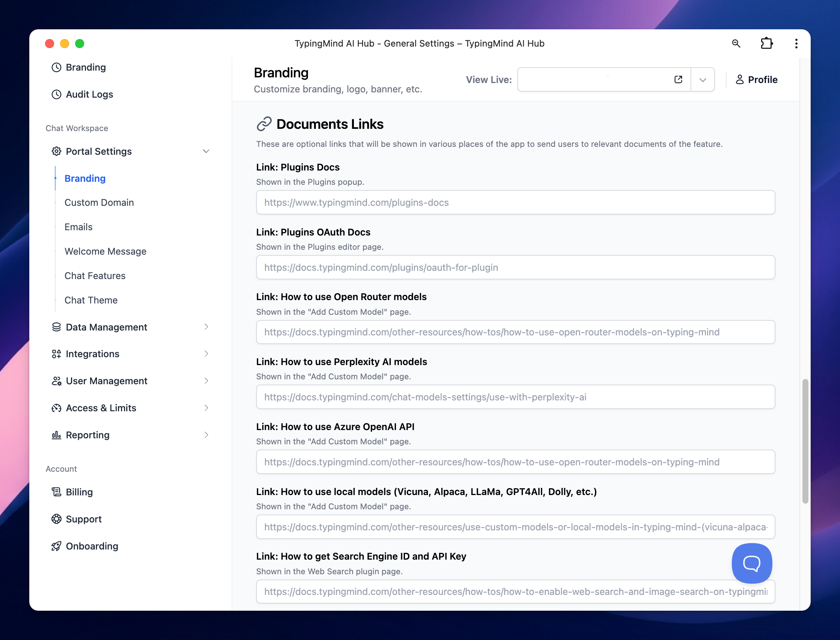This screenshot has height=640, width=840.
Task: Click the Profile user icon
Action: click(x=739, y=79)
